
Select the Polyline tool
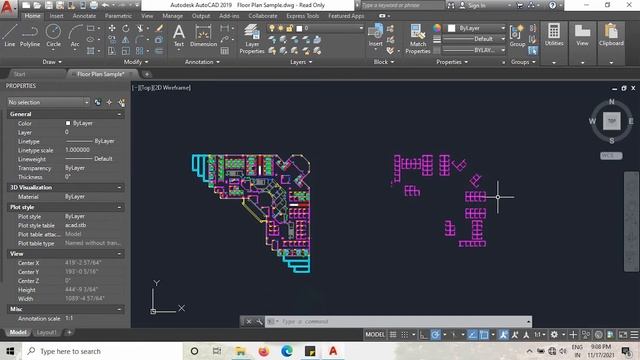point(30,35)
